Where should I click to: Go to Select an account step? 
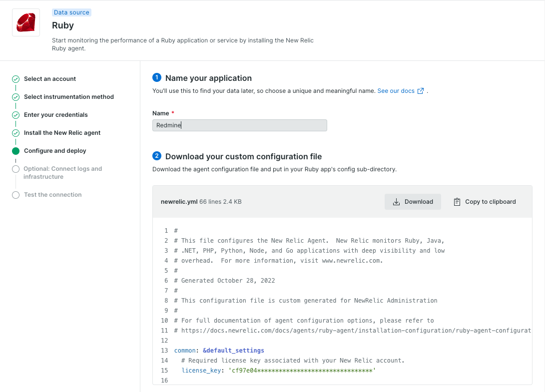[50, 79]
